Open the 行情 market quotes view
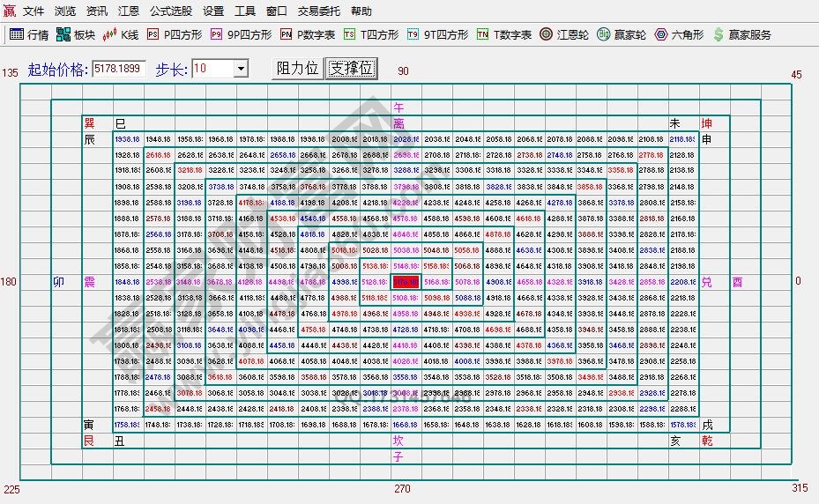 click(x=29, y=35)
